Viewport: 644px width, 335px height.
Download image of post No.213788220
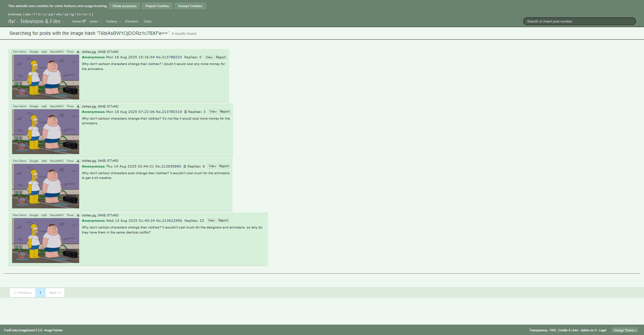point(78,52)
